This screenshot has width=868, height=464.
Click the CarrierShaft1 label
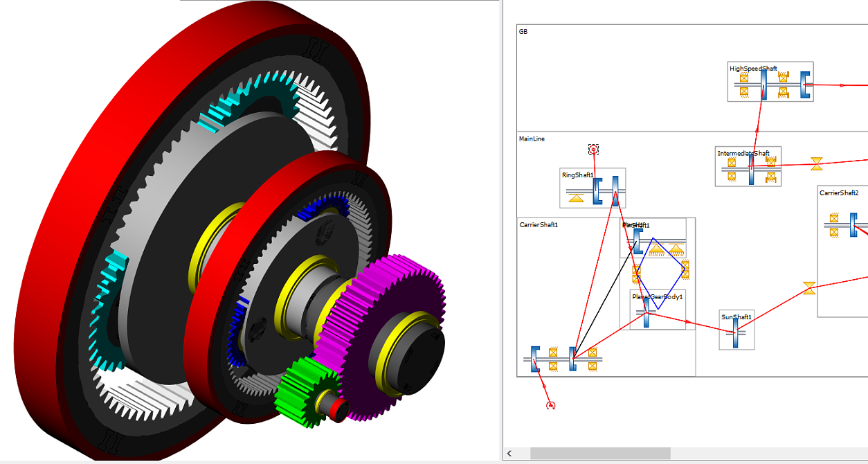tap(539, 224)
